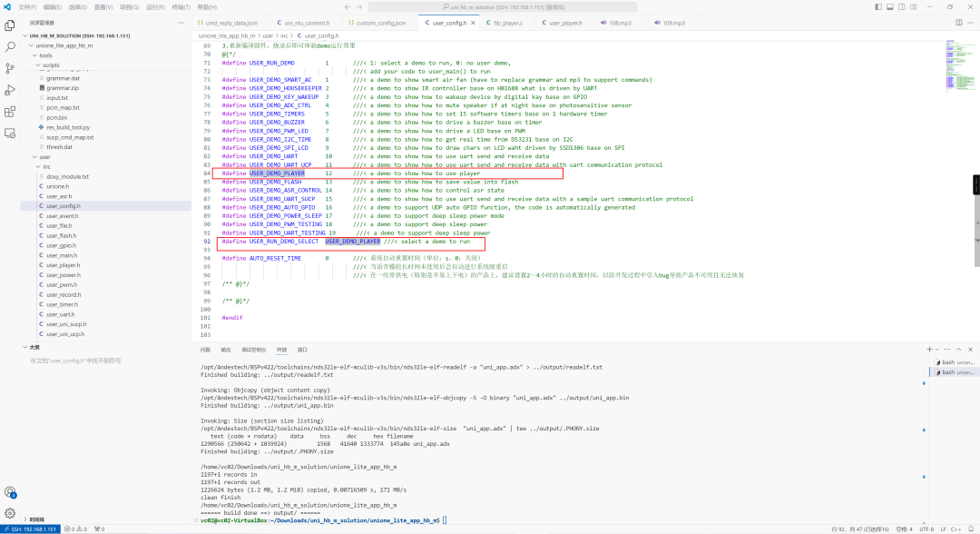This screenshot has height=534, width=980.
Task: Open the Search view in activity bar
Action: pyautogui.click(x=11, y=46)
